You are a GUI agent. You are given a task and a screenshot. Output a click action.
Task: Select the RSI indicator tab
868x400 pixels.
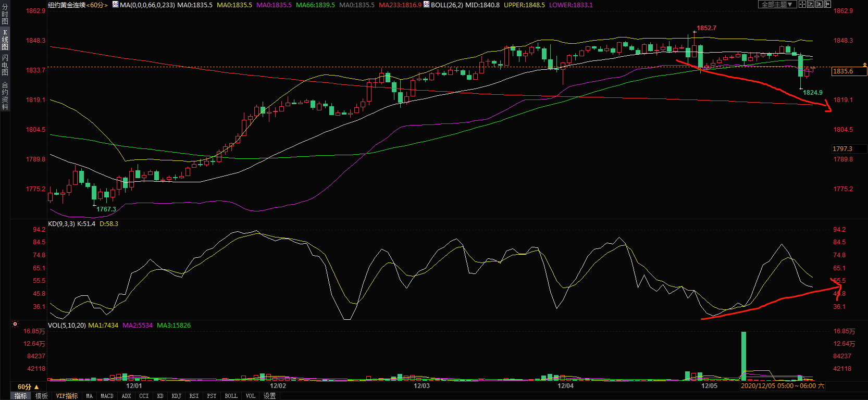194,396
